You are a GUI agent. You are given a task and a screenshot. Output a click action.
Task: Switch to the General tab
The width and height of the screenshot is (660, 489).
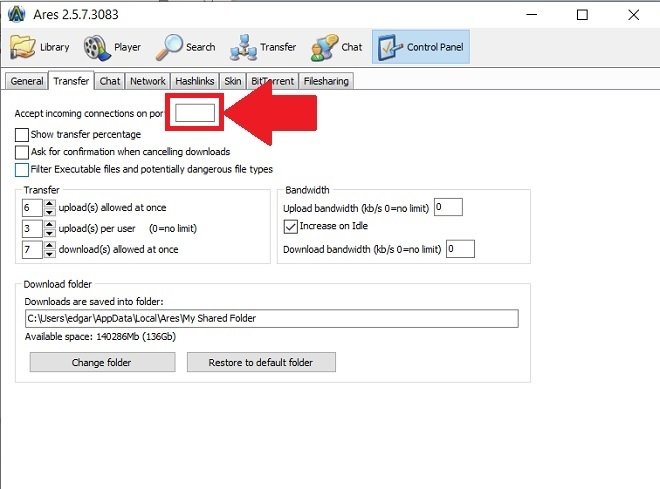(27, 81)
